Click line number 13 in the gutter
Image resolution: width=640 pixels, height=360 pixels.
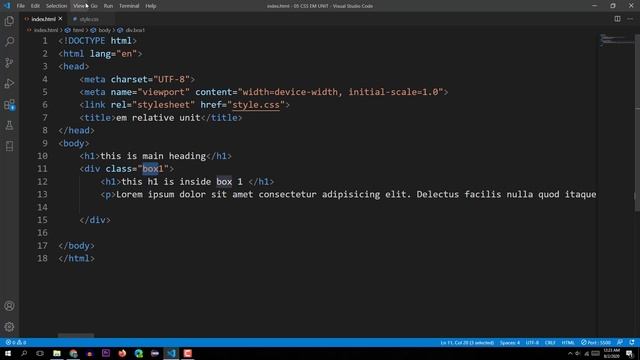click(x=42, y=194)
